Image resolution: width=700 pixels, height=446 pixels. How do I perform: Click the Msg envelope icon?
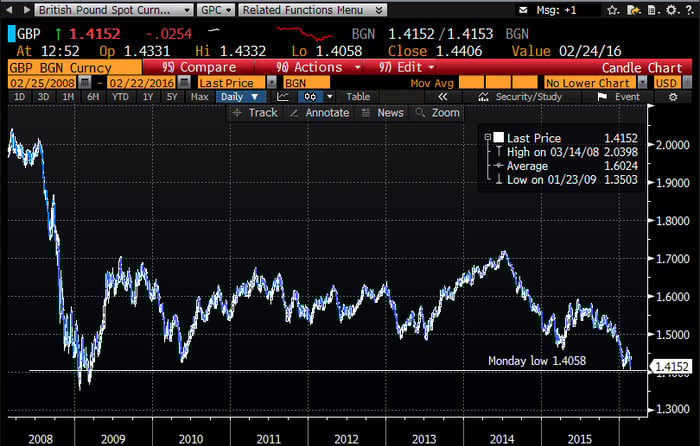point(524,10)
